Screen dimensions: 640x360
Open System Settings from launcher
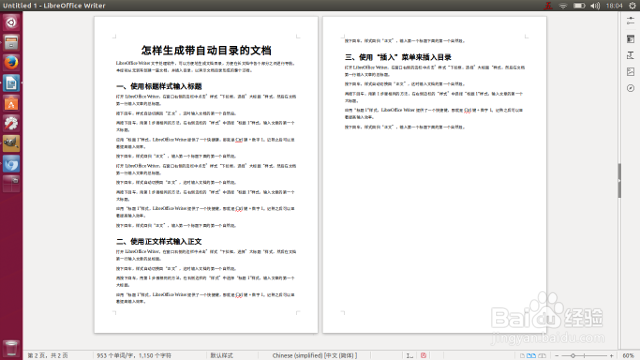tap(11, 124)
